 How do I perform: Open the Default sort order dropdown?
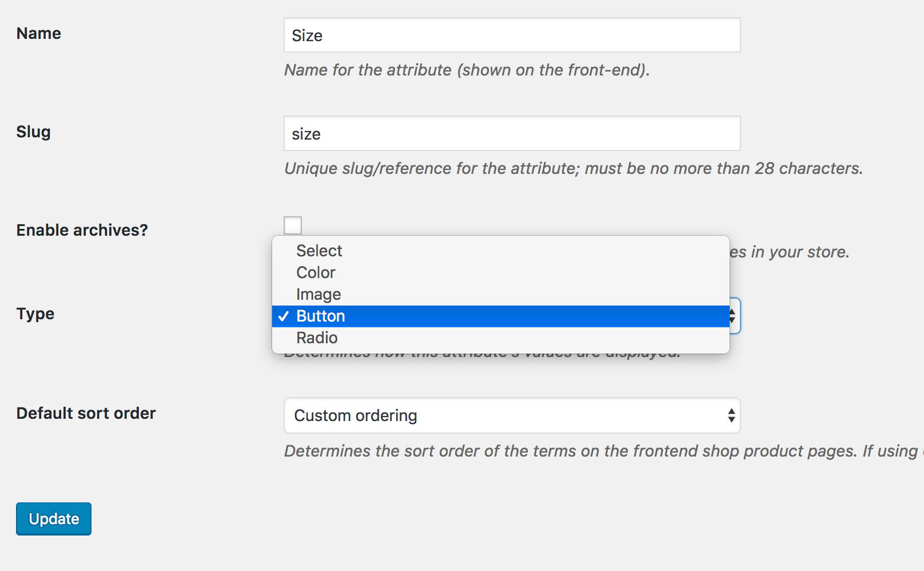coord(512,415)
